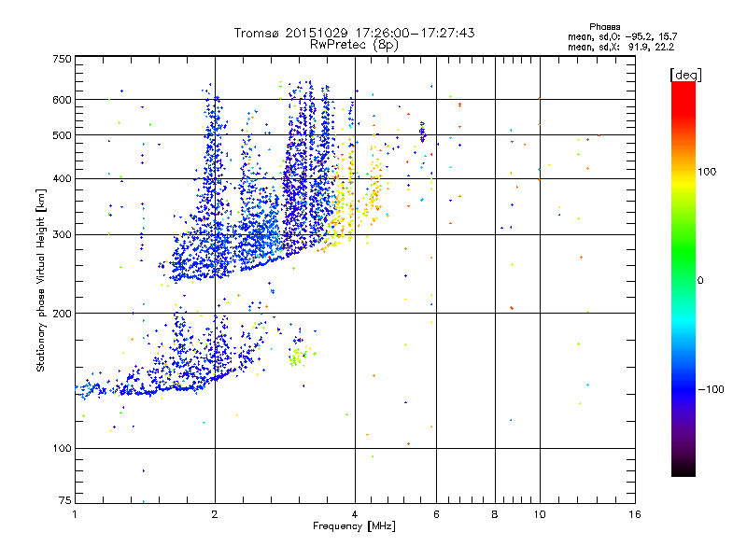Click the y-axis tick label "600"
Screen dimensions: 747x560
(63, 100)
